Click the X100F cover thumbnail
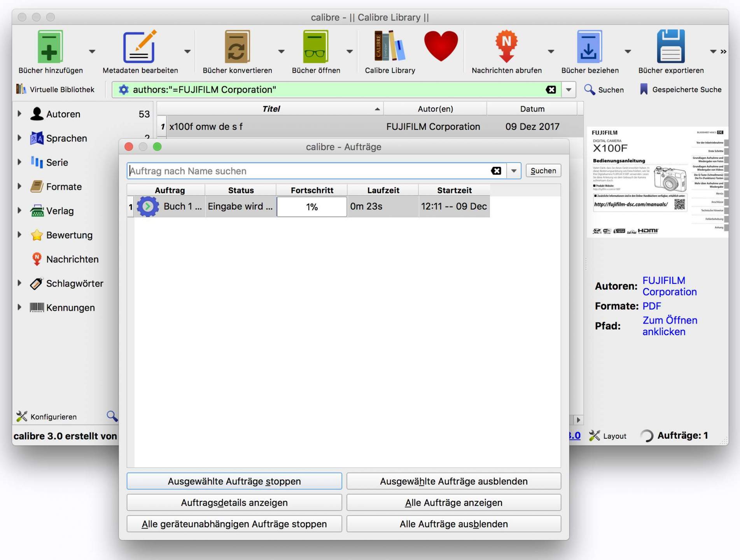This screenshot has width=740, height=560. pyautogui.click(x=657, y=182)
